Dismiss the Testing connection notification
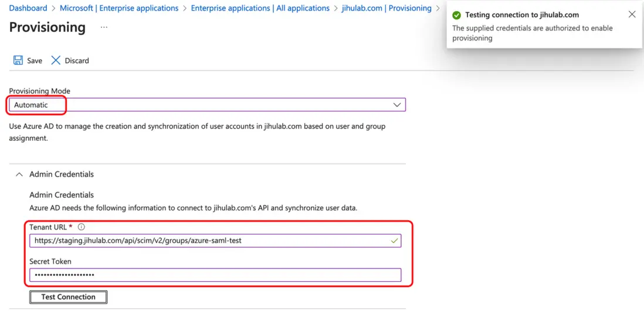The width and height of the screenshot is (644, 313). click(x=632, y=15)
